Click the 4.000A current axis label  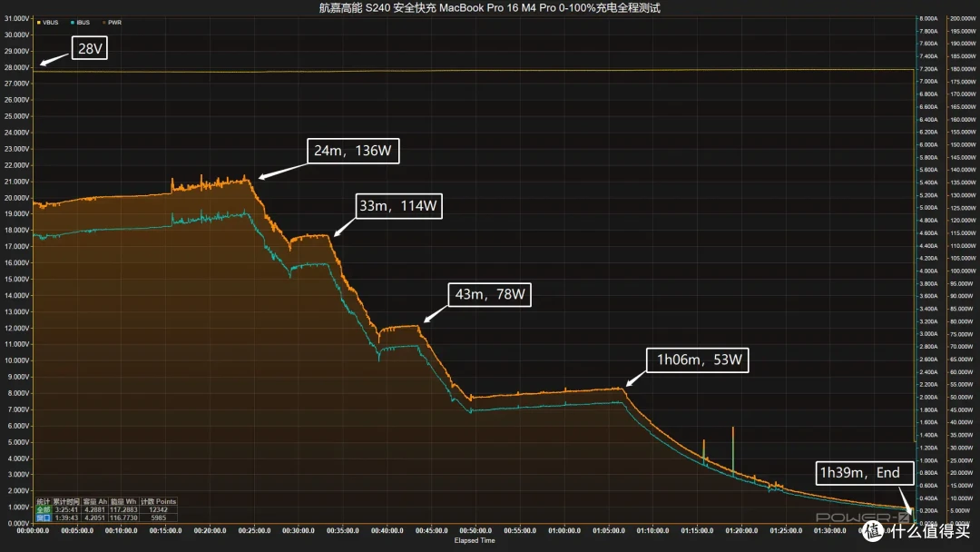(x=928, y=271)
